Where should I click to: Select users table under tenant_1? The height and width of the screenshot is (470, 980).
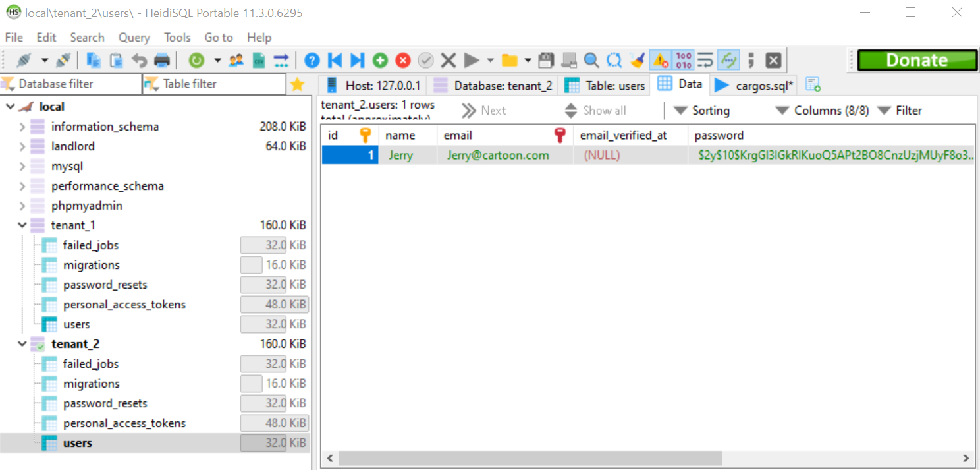click(x=76, y=324)
